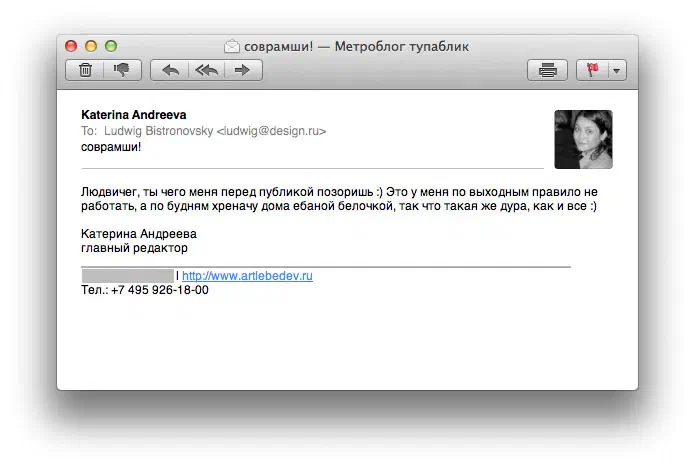Flag the message with red flag

click(x=593, y=70)
